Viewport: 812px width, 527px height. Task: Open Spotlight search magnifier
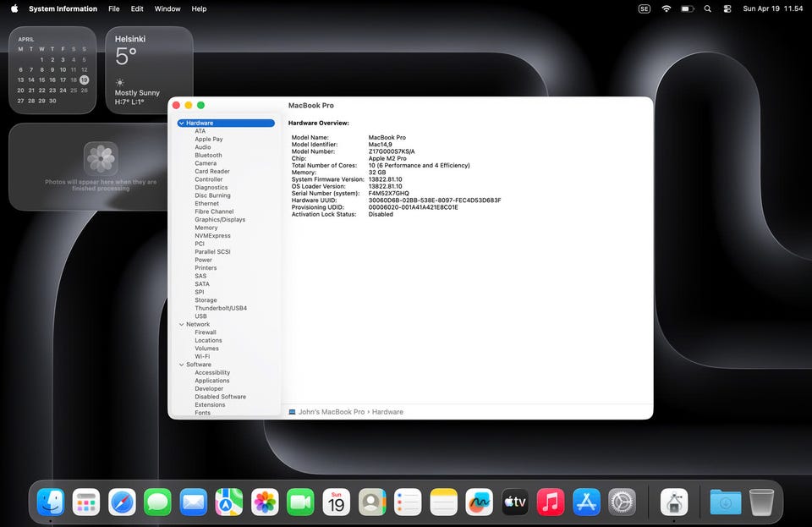coord(707,8)
